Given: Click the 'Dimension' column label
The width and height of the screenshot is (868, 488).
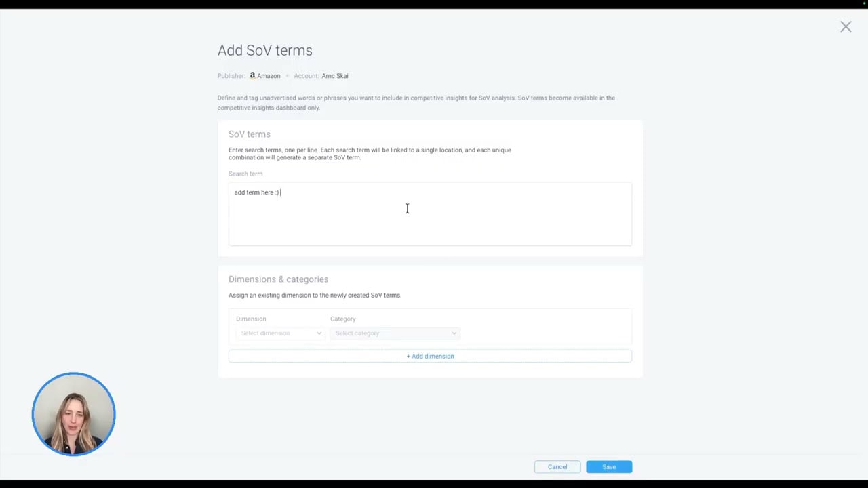Looking at the screenshot, I should (251, 319).
